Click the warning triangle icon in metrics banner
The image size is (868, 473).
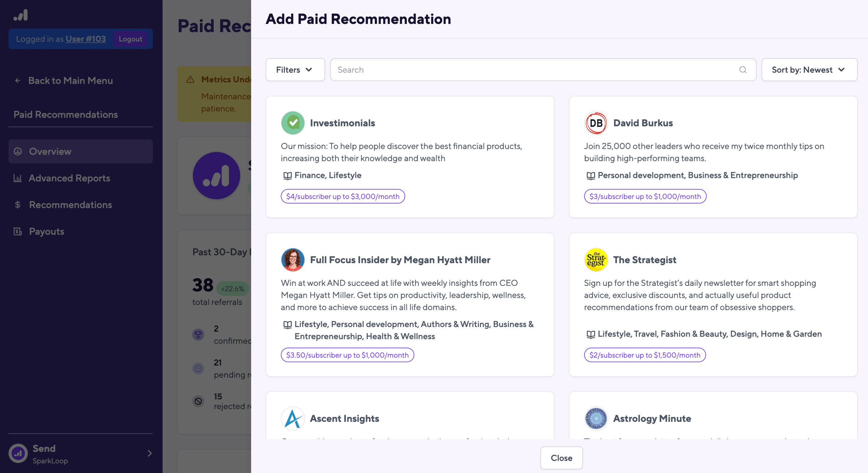point(191,79)
